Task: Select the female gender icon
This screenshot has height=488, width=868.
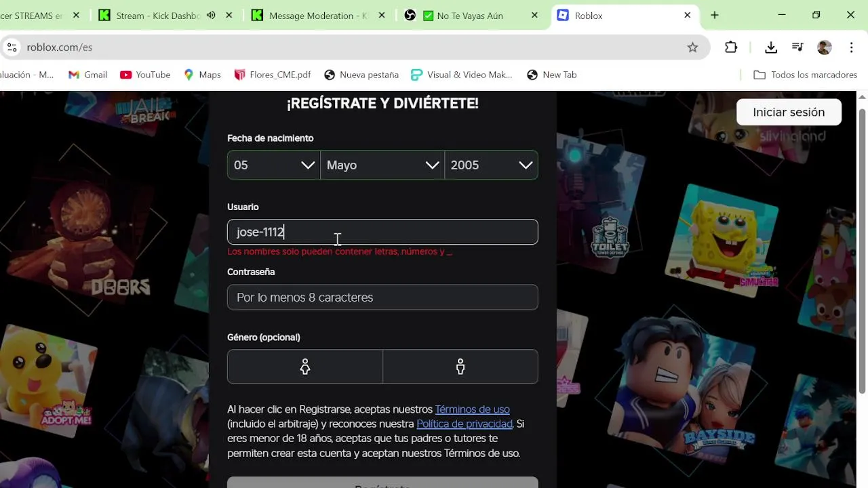Action: click(x=305, y=367)
